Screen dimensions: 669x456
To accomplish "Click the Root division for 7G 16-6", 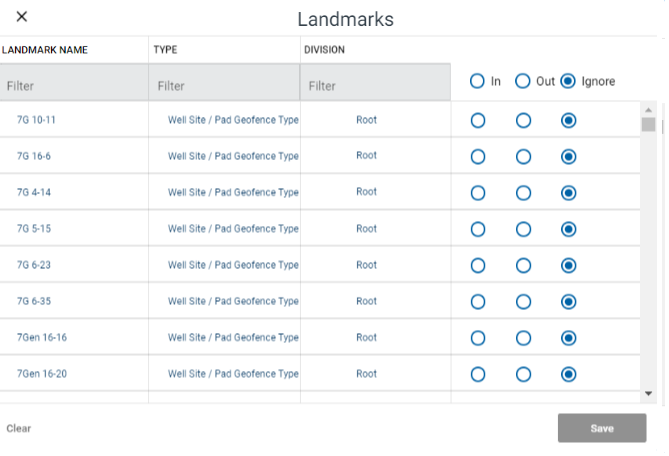I will [366, 155].
